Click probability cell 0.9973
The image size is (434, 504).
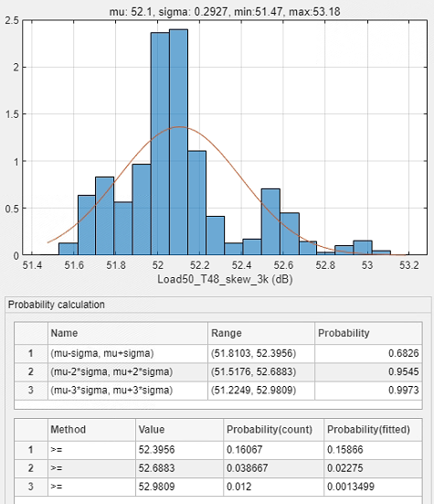tap(368, 391)
